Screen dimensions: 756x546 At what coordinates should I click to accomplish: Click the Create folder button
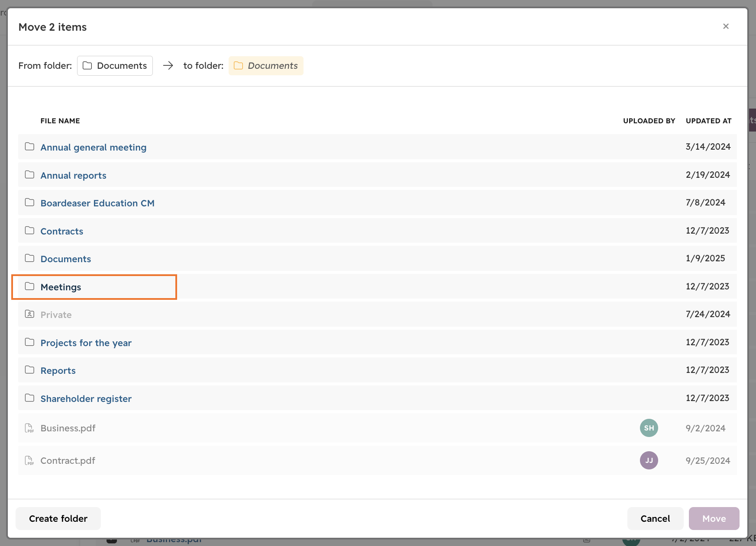pos(58,518)
